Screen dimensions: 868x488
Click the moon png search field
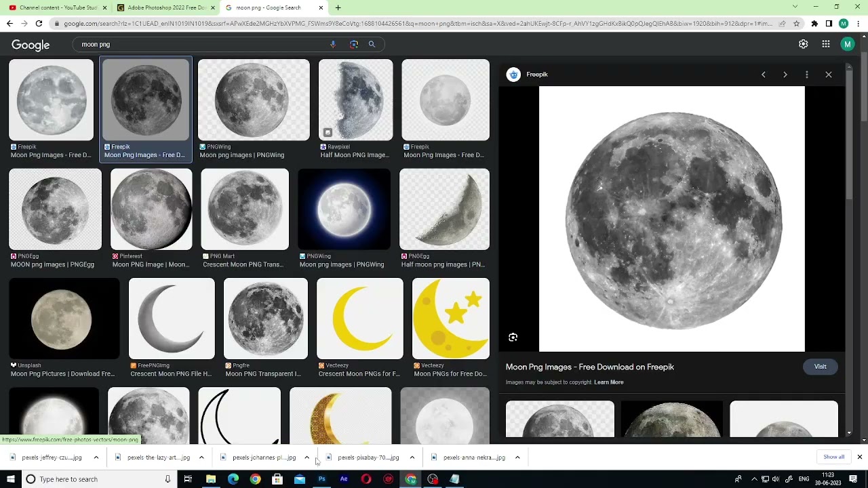(x=202, y=44)
